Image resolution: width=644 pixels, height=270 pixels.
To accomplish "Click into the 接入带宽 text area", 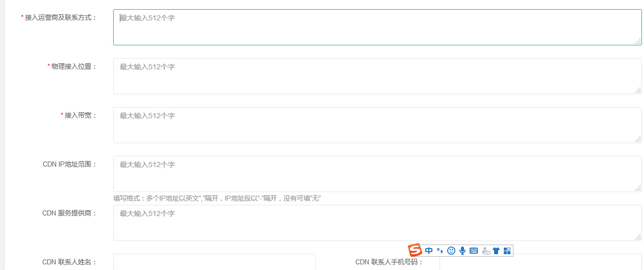I will (377, 125).
